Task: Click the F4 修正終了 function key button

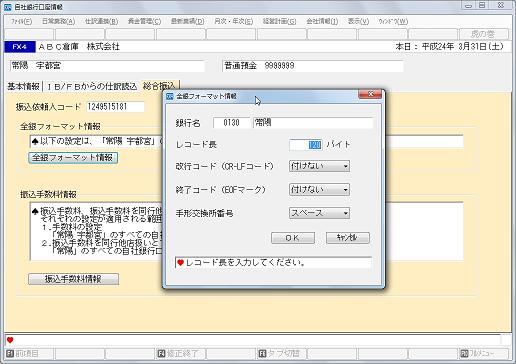Action: [x=181, y=353]
